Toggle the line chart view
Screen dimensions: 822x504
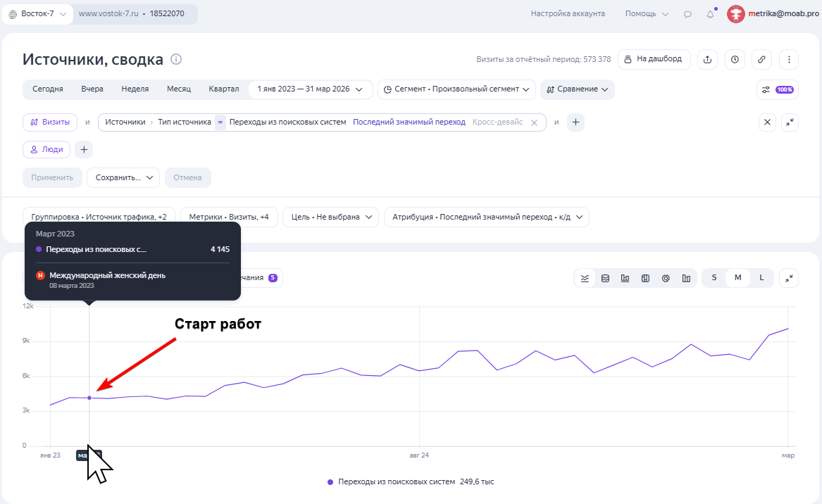(585, 278)
